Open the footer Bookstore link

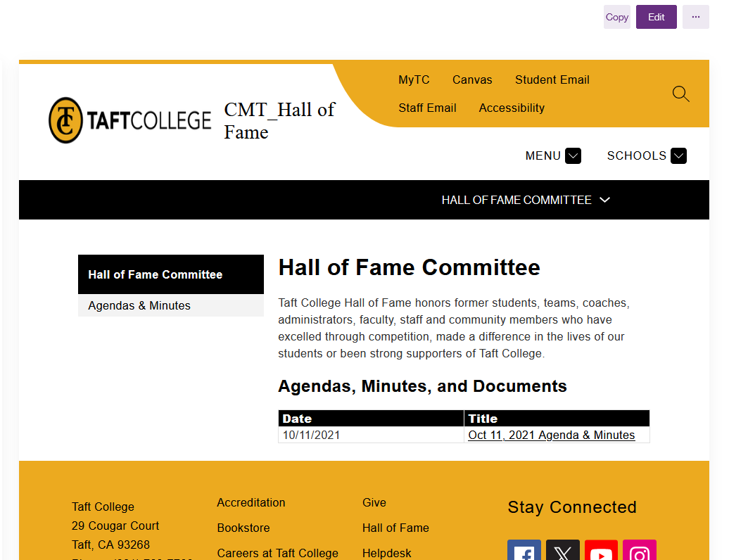243,528
